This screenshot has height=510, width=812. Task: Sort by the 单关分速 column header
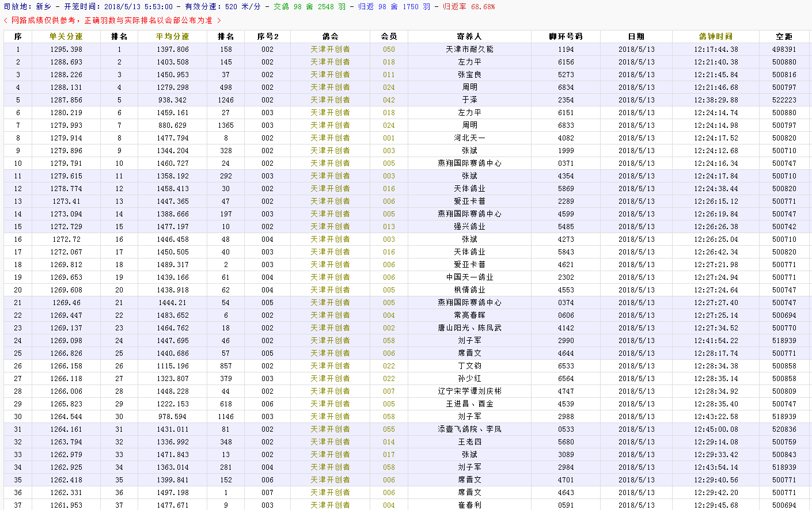[x=66, y=36]
